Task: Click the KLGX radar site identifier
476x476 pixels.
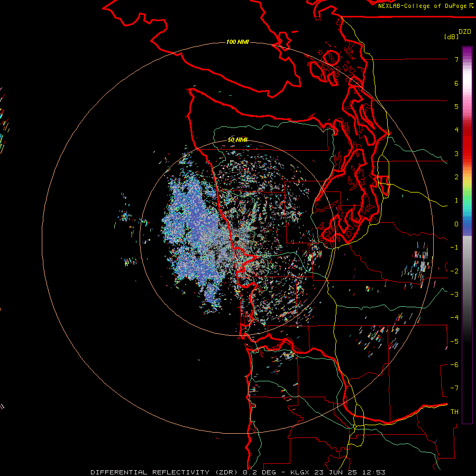Action: [300, 472]
